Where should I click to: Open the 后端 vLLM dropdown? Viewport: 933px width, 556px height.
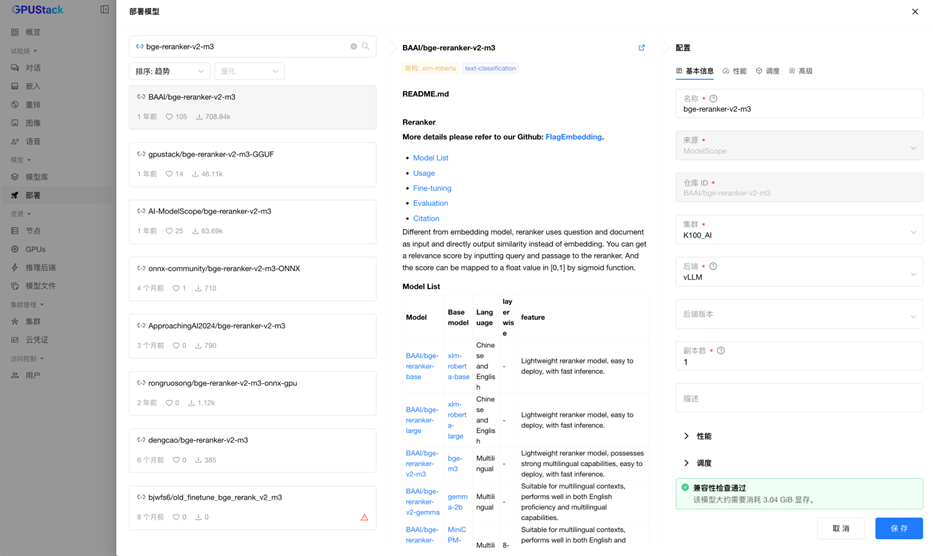(x=799, y=272)
